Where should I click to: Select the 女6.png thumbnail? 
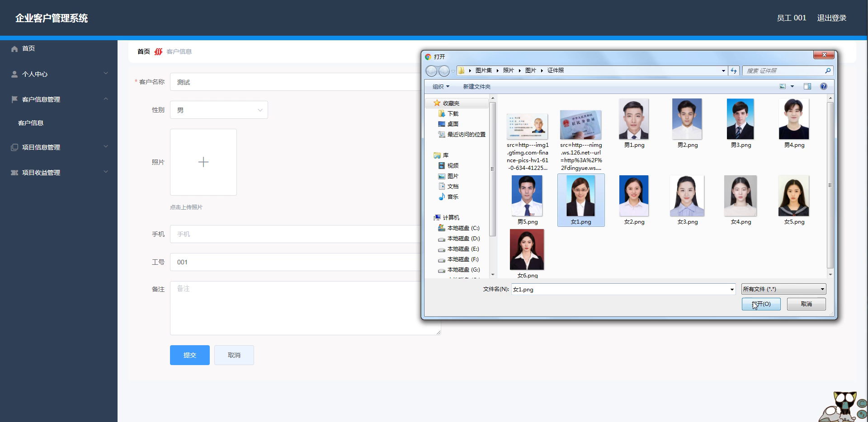(x=527, y=249)
